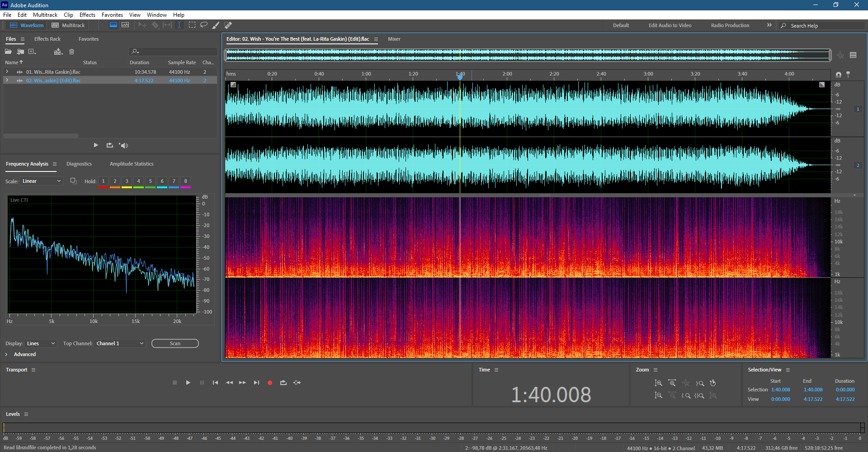This screenshot has height=452, width=868.
Task: Open the Mixer tab
Action: [394, 39]
